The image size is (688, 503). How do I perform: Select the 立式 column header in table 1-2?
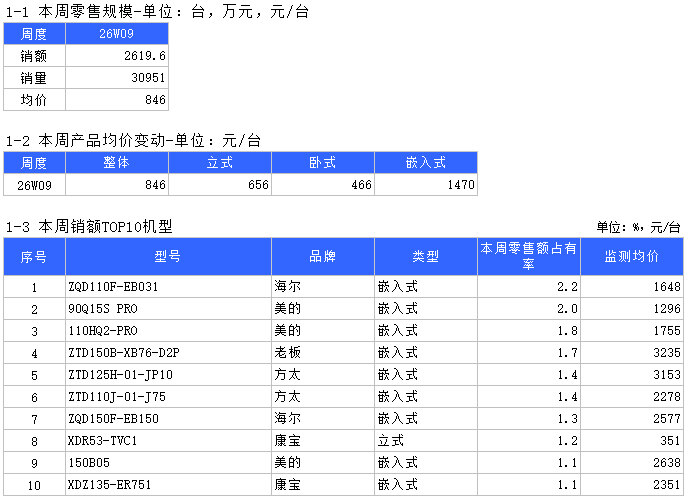point(220,162)
